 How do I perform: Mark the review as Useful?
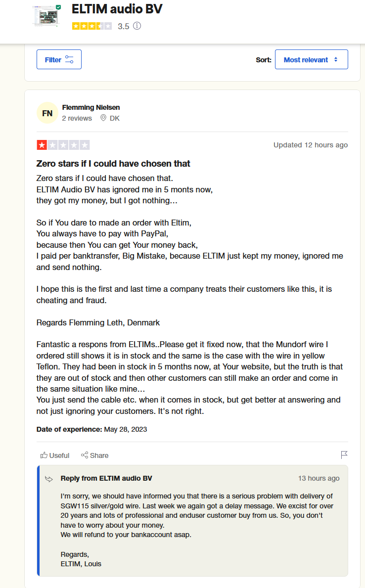pos(55,455)
